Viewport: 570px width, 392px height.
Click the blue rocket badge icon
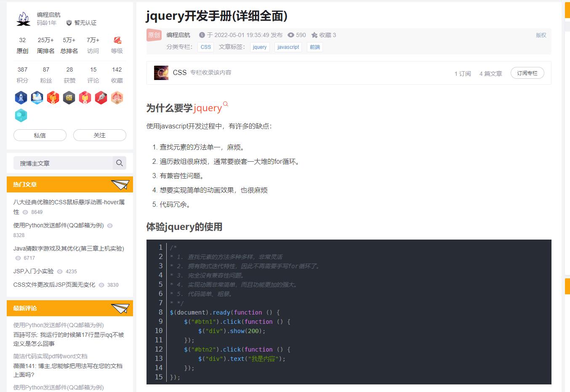21,98
